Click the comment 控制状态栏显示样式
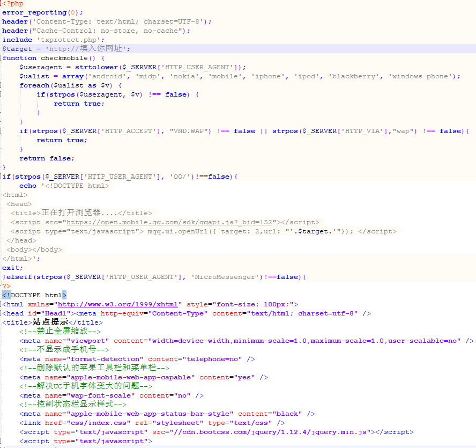Viewport: 476px width, 448px height. tap(73, 404)
